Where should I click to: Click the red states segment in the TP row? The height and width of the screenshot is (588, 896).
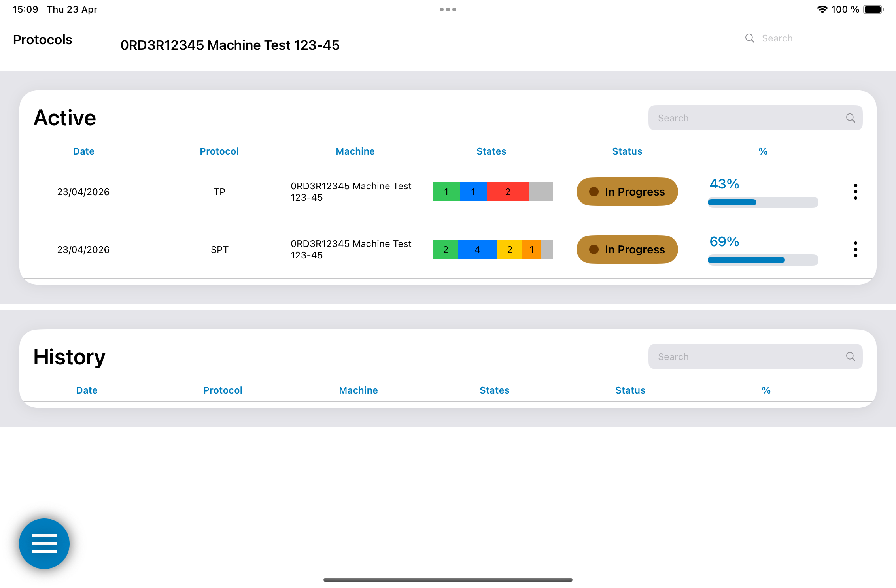508,192
